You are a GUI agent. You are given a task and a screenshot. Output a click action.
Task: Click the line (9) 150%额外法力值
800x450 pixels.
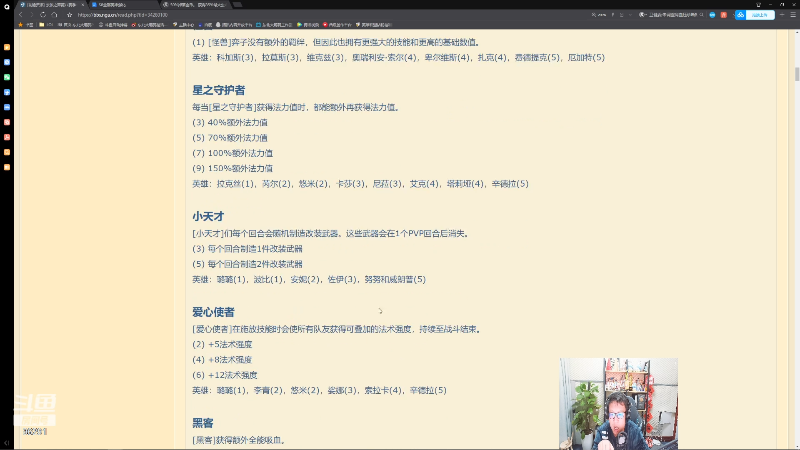[233, 168]
